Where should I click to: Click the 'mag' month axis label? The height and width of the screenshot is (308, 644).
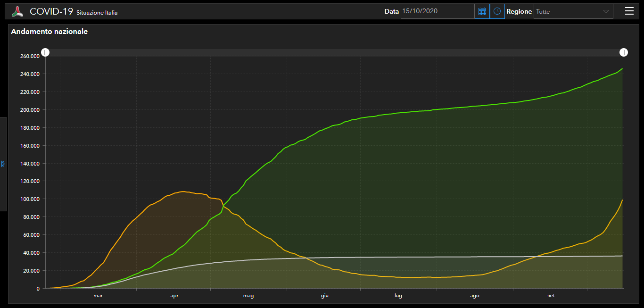(248, 296)
